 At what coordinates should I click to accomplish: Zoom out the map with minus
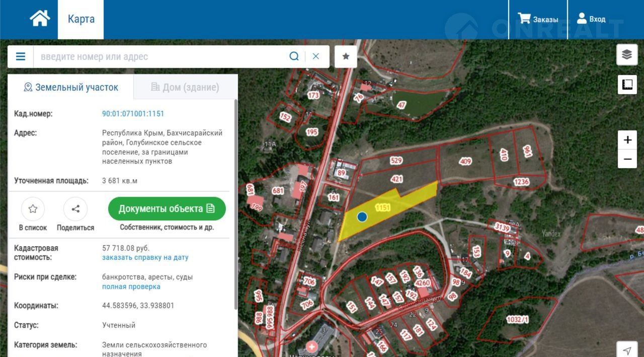[627, 159]
